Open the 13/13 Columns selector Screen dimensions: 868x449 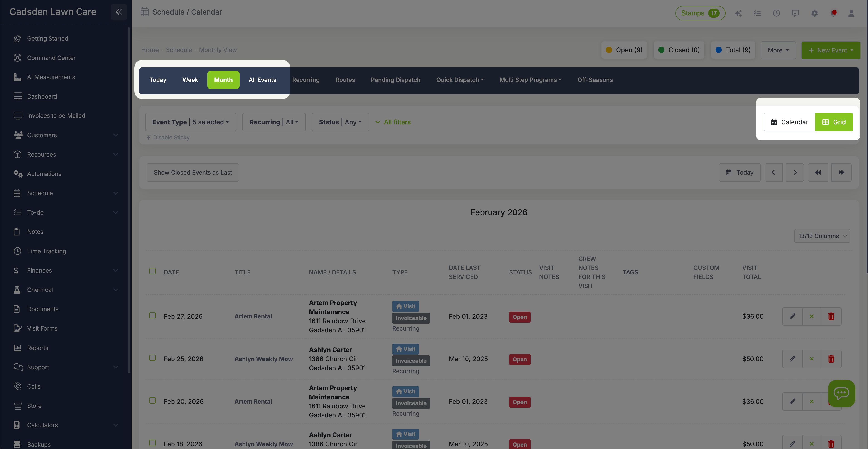tap(822, 236)
